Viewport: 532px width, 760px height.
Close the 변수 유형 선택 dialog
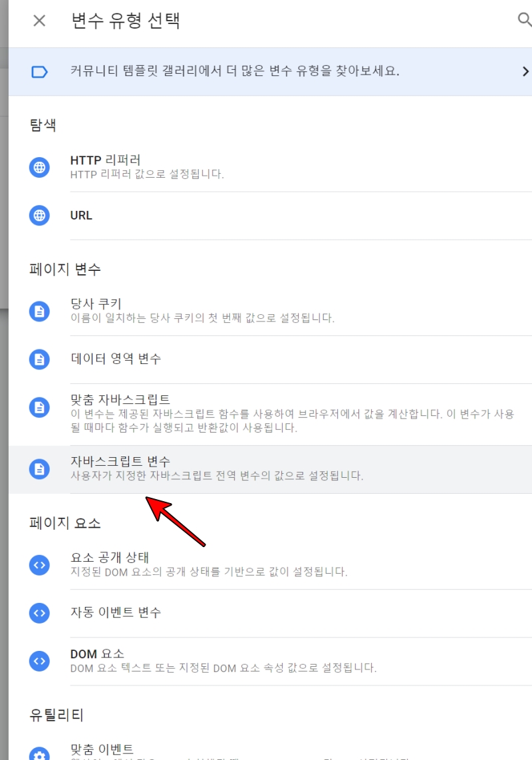[x=39, y=21]
